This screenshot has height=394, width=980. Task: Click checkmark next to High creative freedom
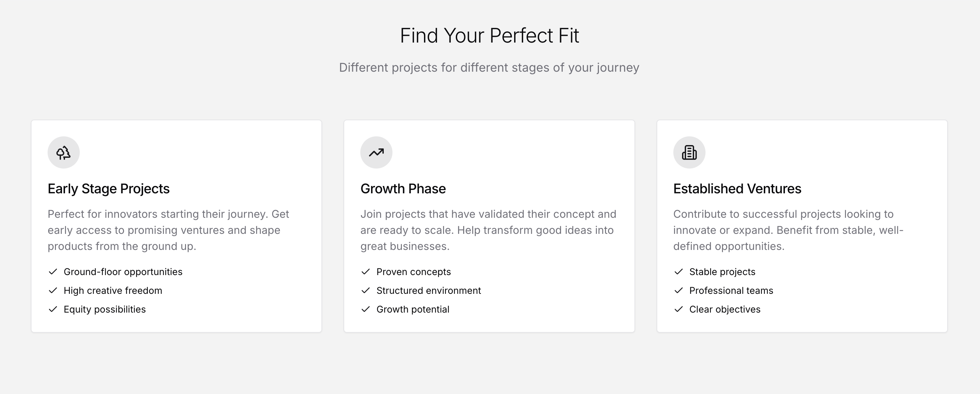click(53, 290)
